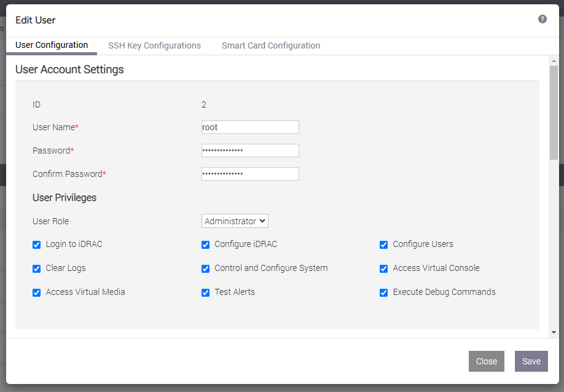Click the scrollbar up arrow
564x392 pixels.
pyautogui.click(x=554, y=61)
